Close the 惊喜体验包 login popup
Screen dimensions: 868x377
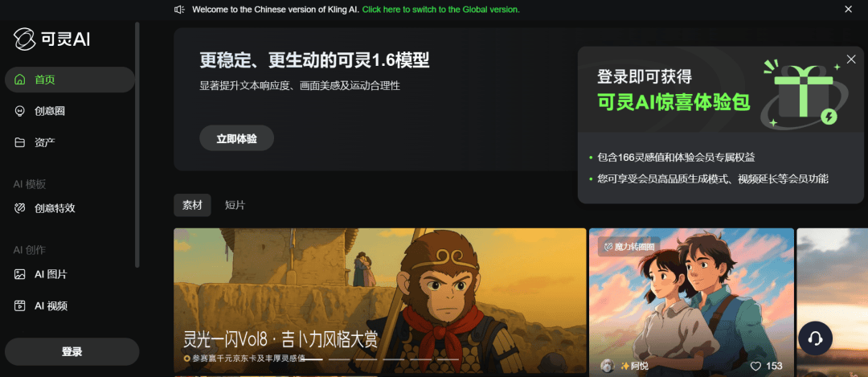click(851, 59)
